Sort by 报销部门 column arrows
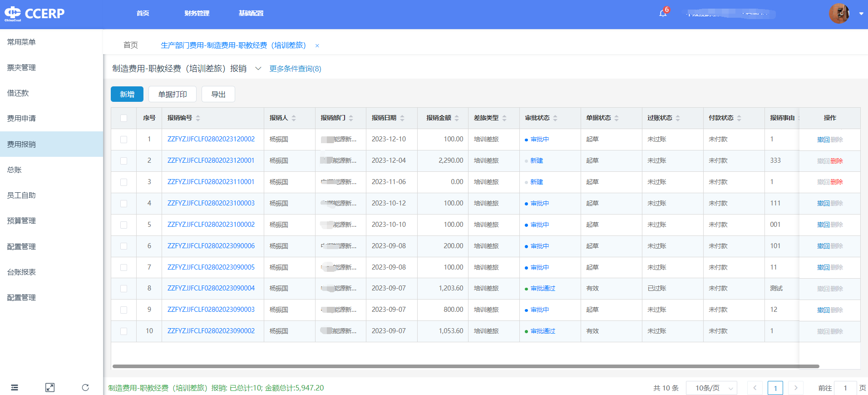Image resolution: width=868 pixels, height=395 pixels. pyautogui.click(x=351, y=118)
